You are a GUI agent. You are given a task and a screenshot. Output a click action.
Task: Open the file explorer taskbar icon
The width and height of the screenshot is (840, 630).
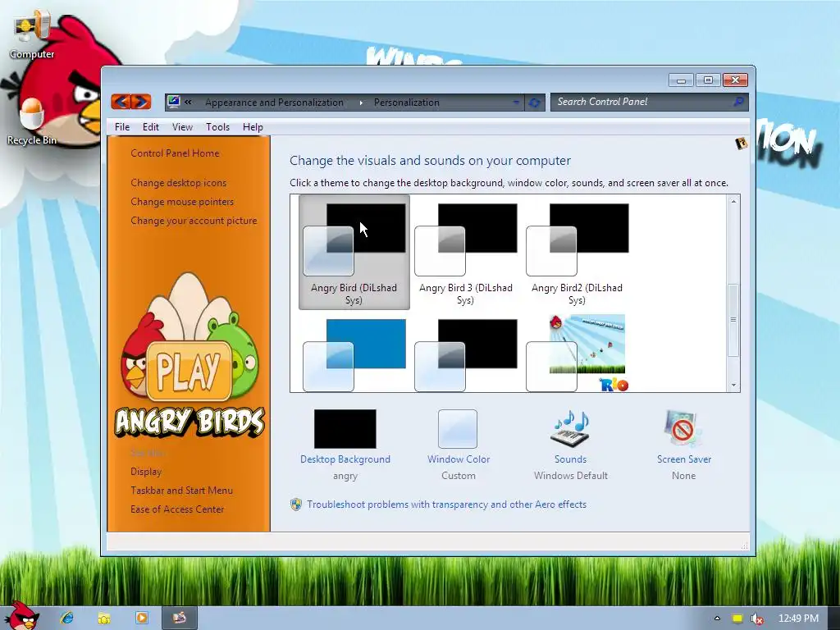point(104,619)
